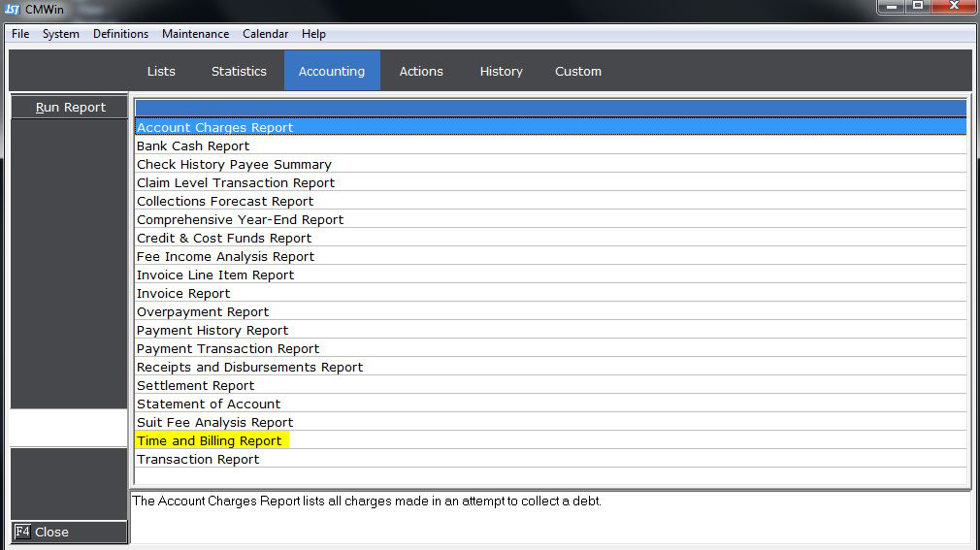This screenshot has height=550, width=980.
Task: Pick the Statement of Account entry
Action: [x=209, y=404]
